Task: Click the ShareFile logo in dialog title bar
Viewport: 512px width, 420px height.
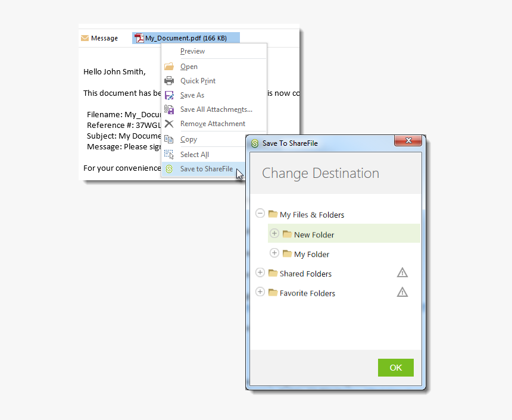Action: [255, 143]
